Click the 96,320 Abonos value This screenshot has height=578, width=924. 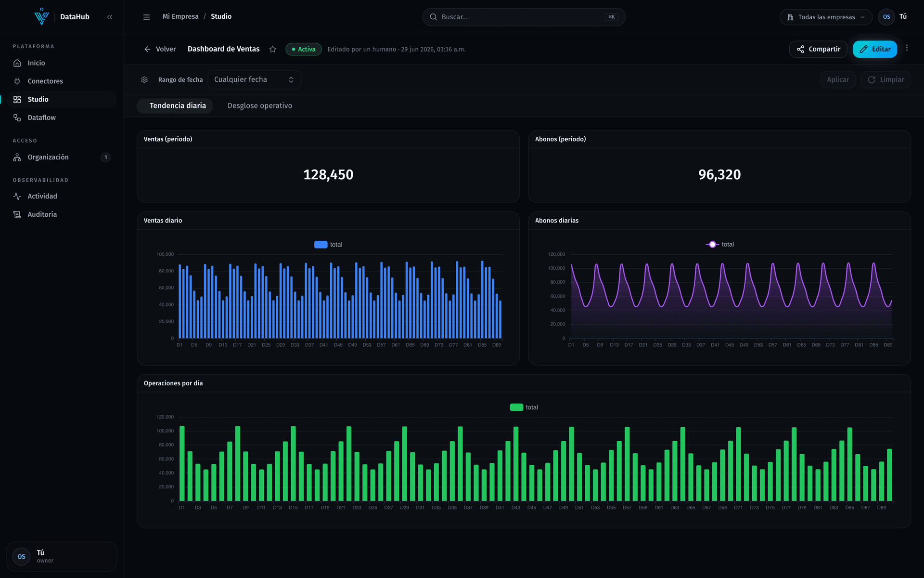719,174
